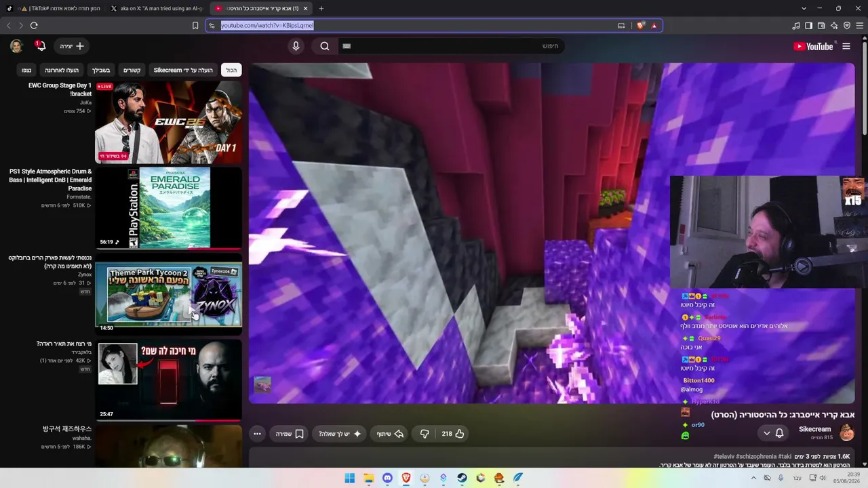Click the Formstate. channel name
This screenshot has width=868, height=488.
click(79, 197)
